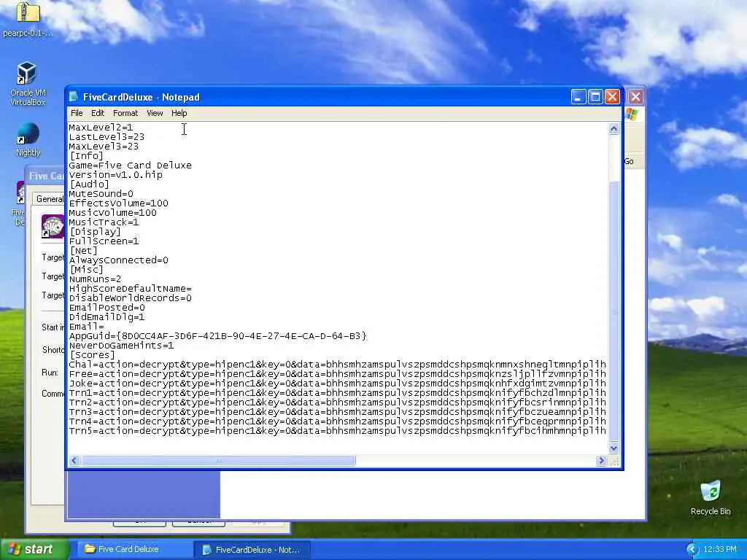Click the Five Card Deluxe shortcut icon in dialog
Viewport: 747px width, 560px height.
(x=53, y=226)
